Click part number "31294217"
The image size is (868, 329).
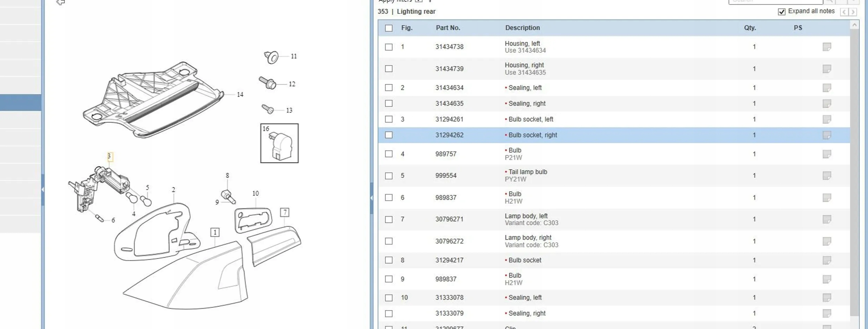[x=449, y=260]
